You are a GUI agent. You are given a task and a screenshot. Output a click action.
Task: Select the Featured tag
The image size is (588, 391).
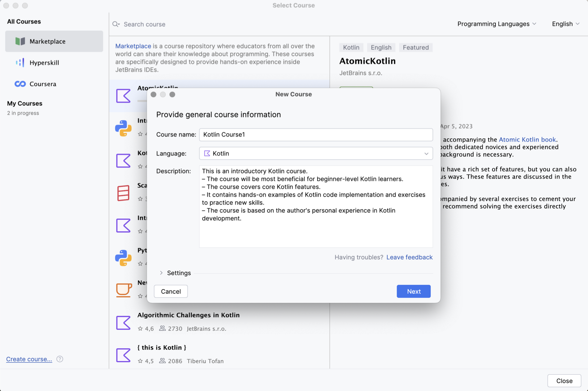coord(415,47)
